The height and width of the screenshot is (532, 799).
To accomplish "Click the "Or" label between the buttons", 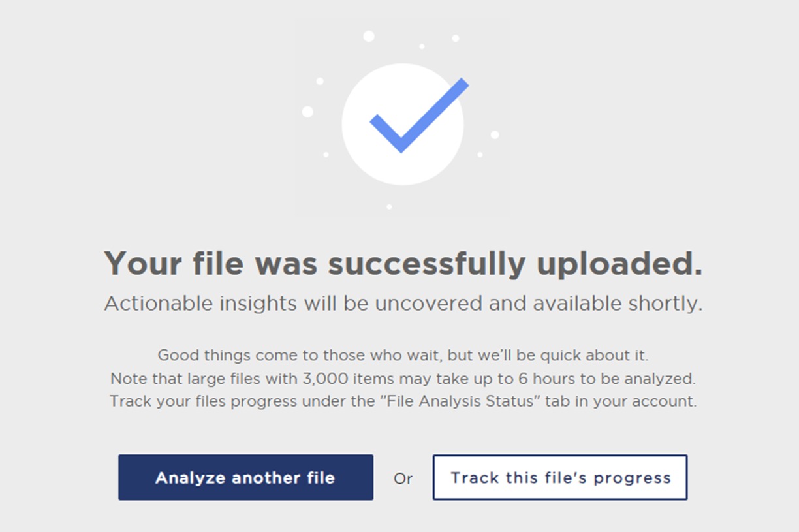I will pyautogui.click(x=404, y=478).
